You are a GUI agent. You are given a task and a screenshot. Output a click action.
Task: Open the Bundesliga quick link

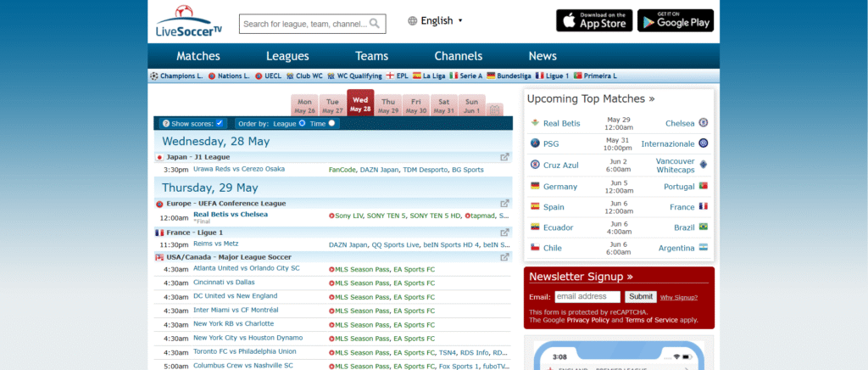click(x=509, y=76)
